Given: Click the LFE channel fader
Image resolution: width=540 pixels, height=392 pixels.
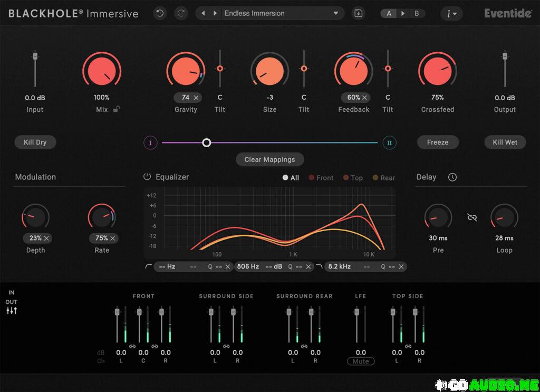Looking at the screenshot, I should click(x=357, y=312).
